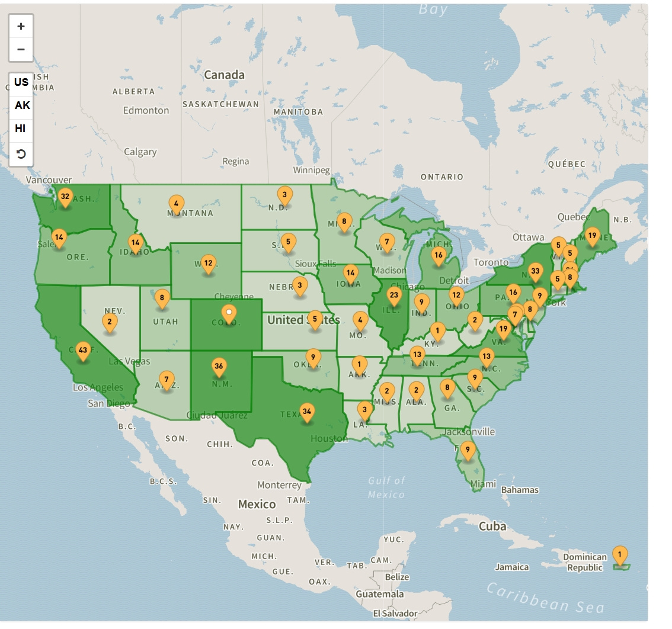The width and height of the screenshot is (672, 629).
Task: Open the Illinois marker labeled 23
Action: coord(393,296)
